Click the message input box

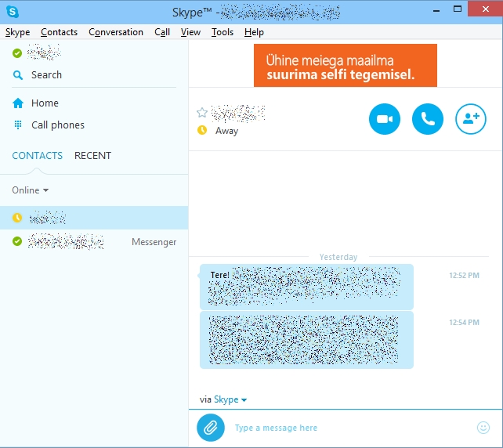pyautogui.click(x=351, y=428)
